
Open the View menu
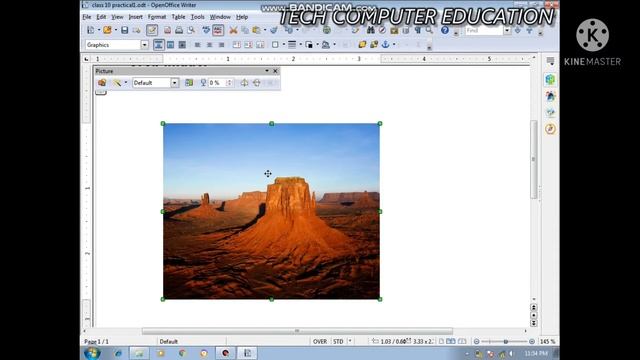(x=117, y=17)
